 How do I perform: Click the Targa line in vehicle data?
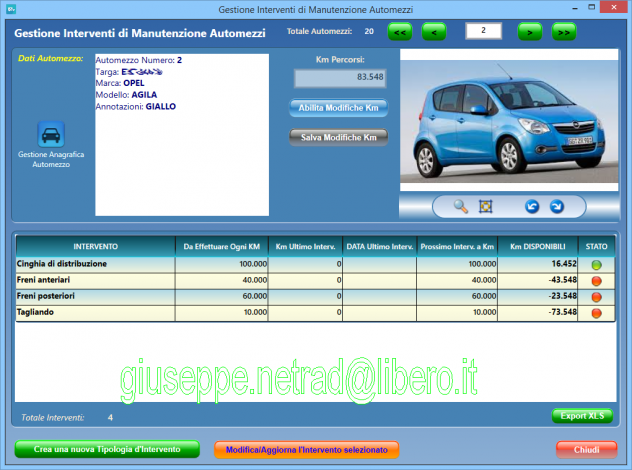click(129, 72)
